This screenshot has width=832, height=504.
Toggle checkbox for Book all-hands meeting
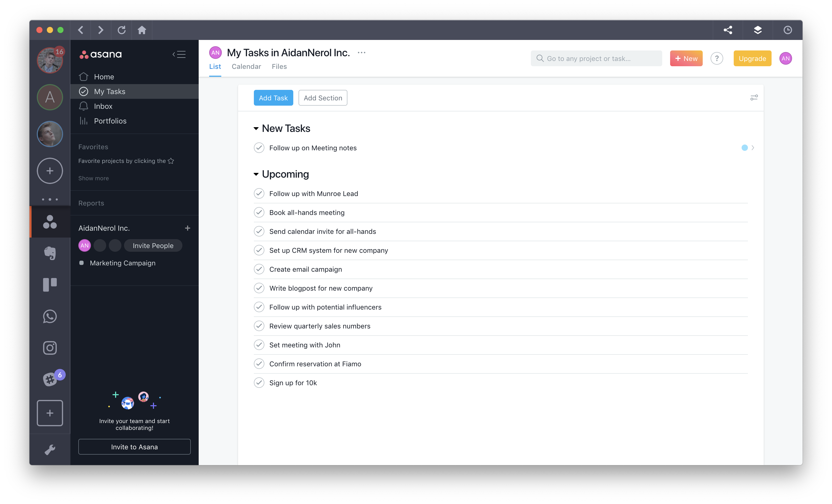pyautogui.click(x=259, y=212)
